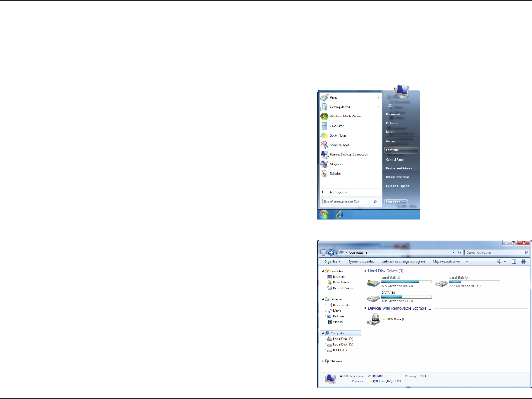Open Devices and Printers
Image resolution: width=532 pixels, height=399 pixels.
click(x=399, y=168)
